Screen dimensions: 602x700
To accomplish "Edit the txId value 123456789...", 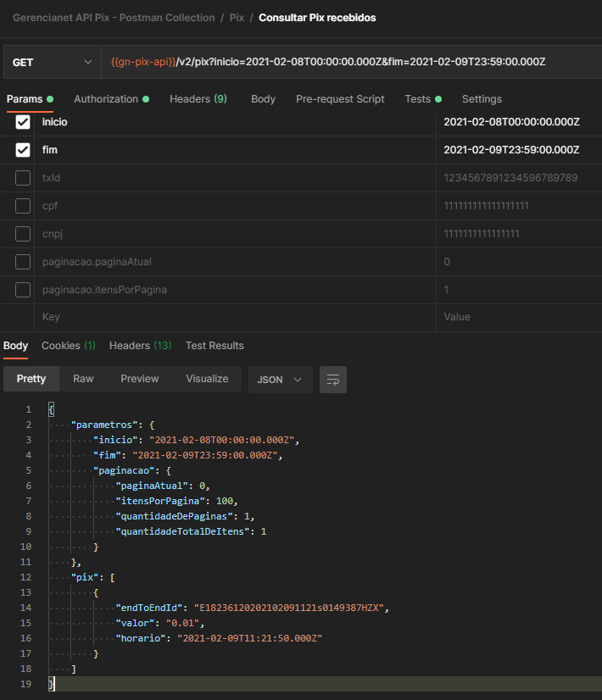I will [519, 178].
